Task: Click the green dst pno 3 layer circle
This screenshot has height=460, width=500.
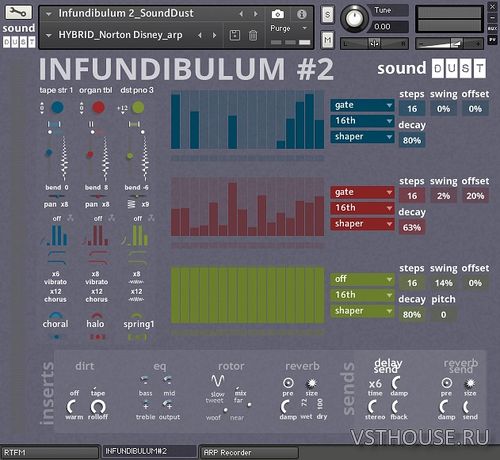Action: 138,107
